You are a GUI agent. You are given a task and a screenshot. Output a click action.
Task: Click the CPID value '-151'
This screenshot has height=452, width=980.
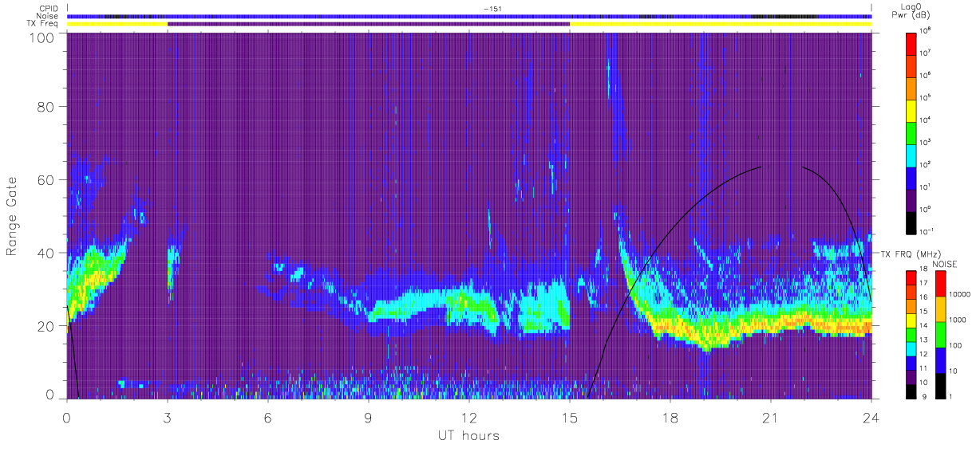492,9
